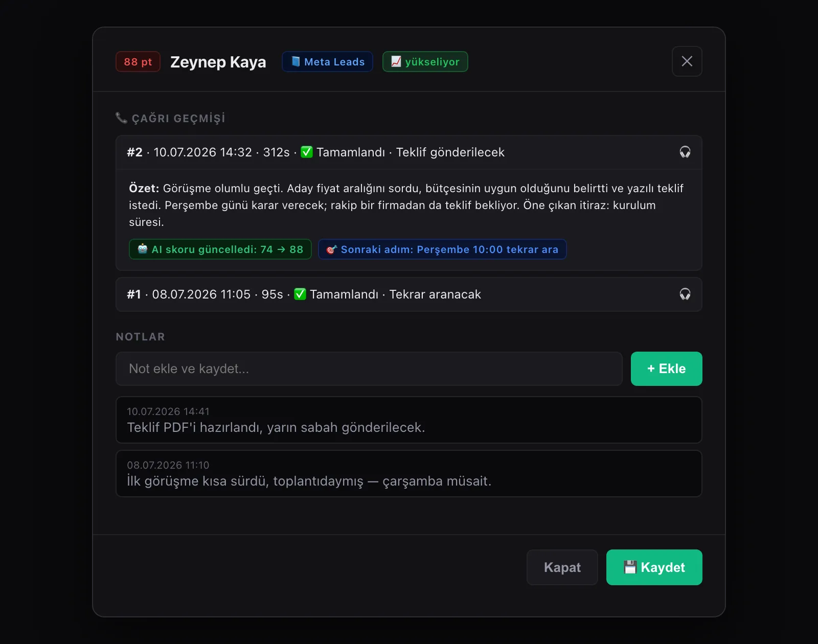Click the 88 pt score badge
The width and height of the screenshot is (818, 644).
(138, 62)
